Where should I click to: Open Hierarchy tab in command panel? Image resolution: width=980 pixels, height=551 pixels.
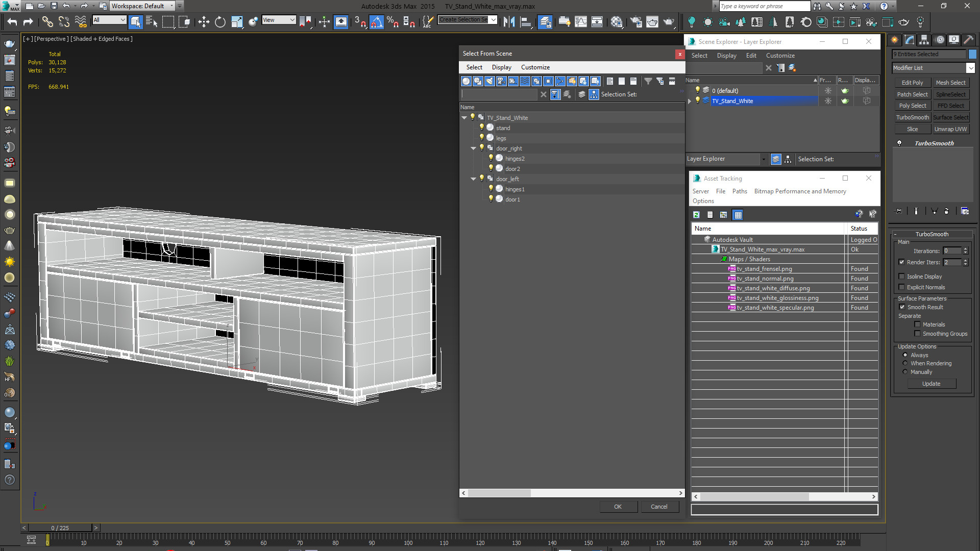[924, 40]
